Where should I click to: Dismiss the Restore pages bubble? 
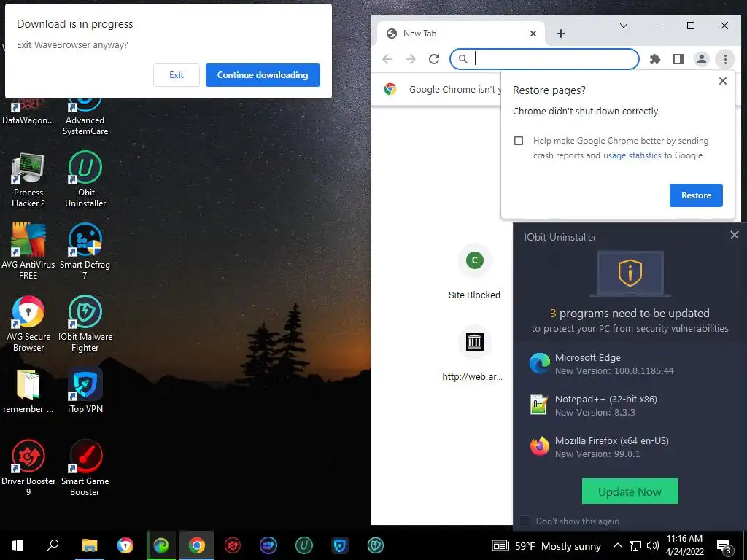(x=723, y=81)
